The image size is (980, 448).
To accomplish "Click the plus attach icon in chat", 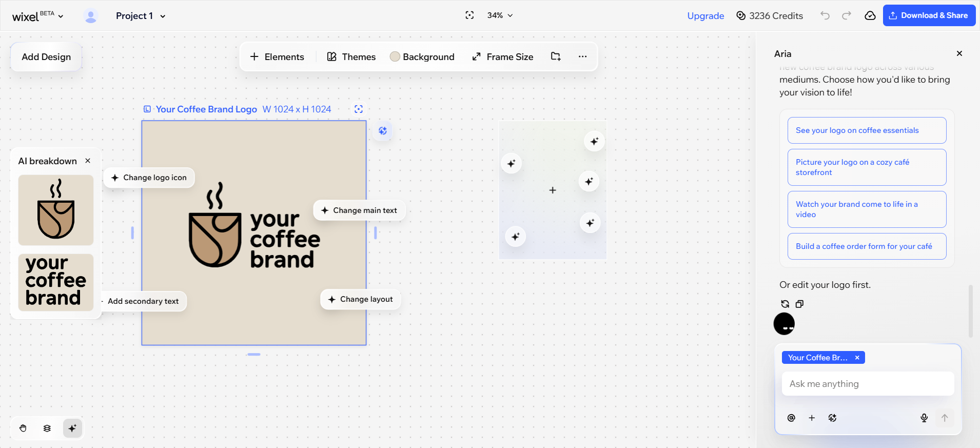I will (812, 418).
